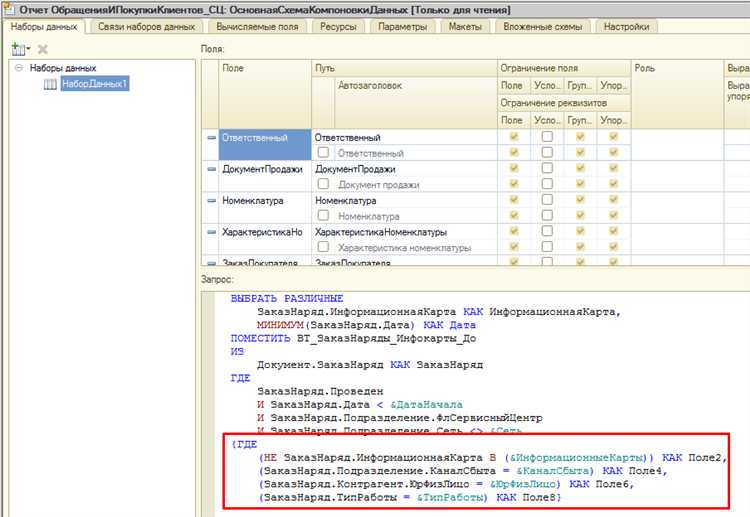Open the add data set dropdown icon
750x517 pixels.
tap(21, 49)
